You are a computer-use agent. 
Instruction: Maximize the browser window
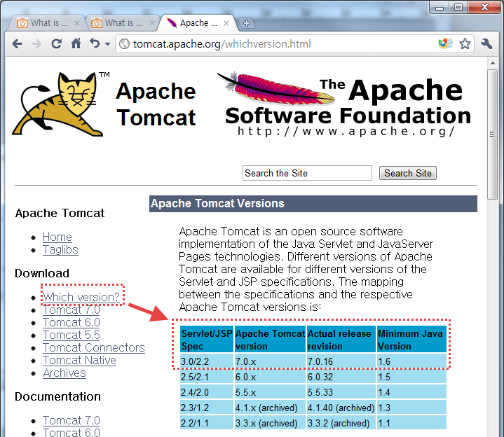click(x=458, y=8)
